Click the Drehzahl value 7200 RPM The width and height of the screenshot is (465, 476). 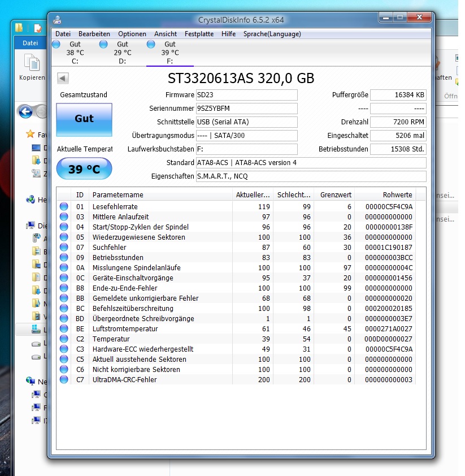pos(398,122)
